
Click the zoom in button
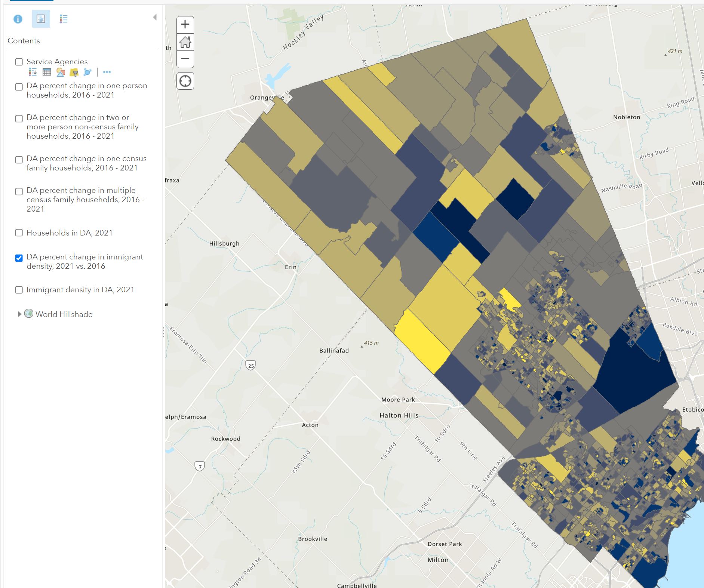[185, 24]
